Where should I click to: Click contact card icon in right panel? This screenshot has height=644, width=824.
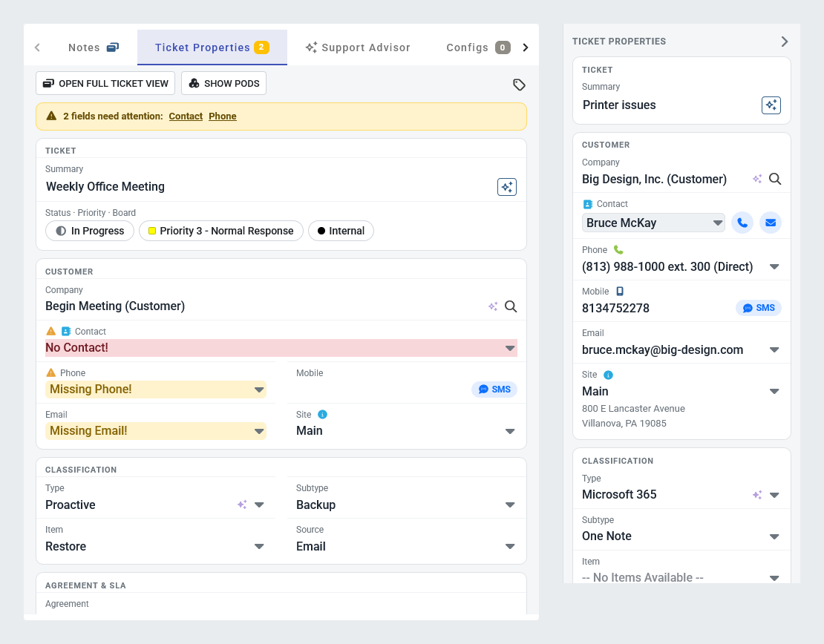pyautogui.click(x=588, y=204)
